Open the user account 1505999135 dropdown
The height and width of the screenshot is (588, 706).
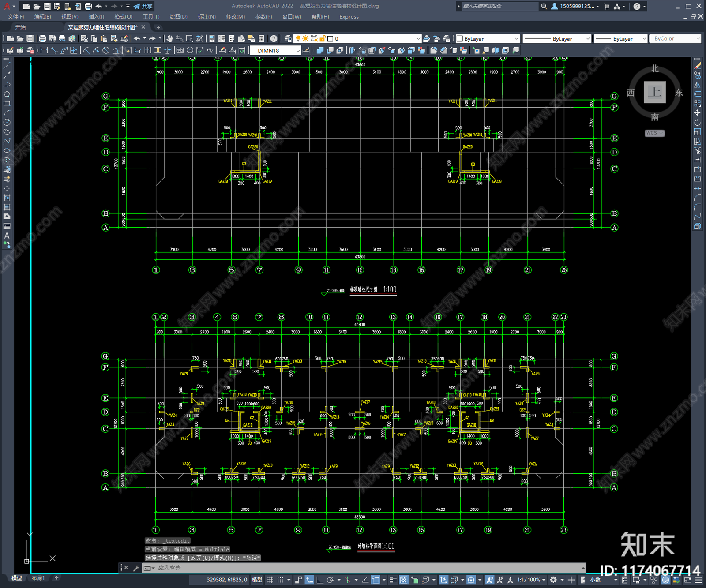575,6
